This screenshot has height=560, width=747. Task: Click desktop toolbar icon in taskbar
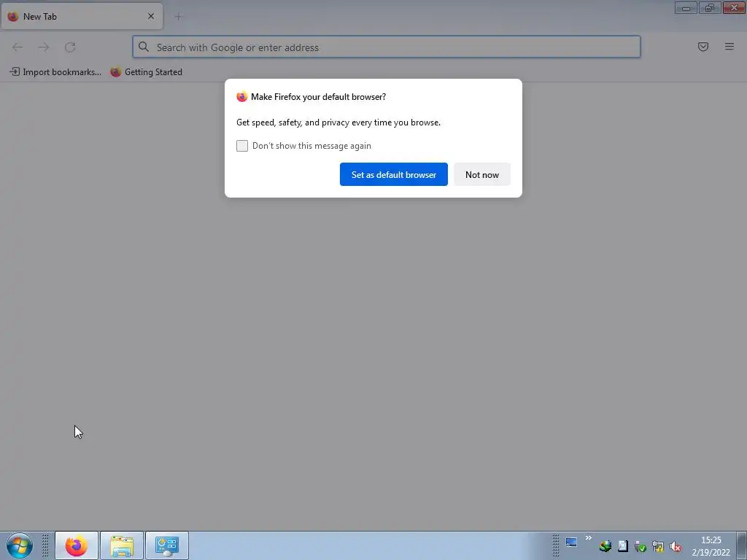571,542
